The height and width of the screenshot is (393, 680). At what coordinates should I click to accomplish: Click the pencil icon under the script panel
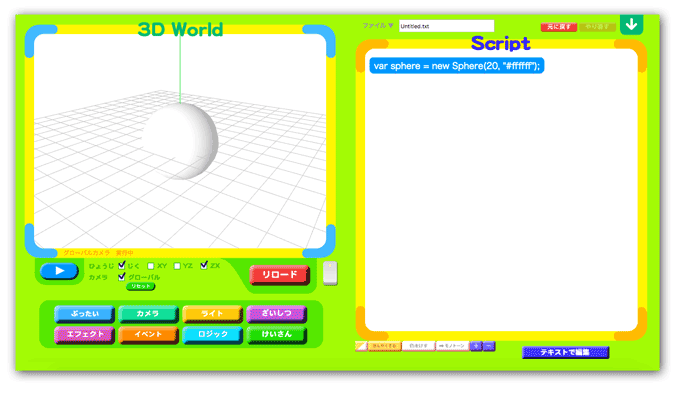coord(361,346)
